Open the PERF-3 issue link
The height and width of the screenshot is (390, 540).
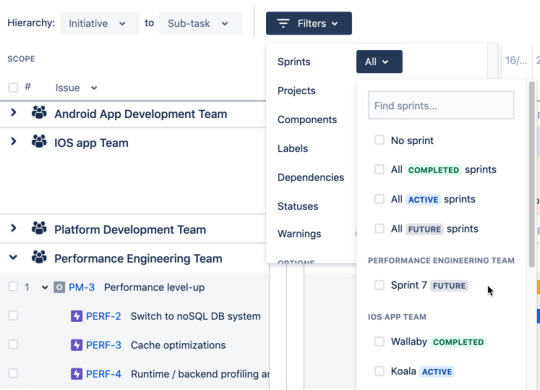[103, 345]
